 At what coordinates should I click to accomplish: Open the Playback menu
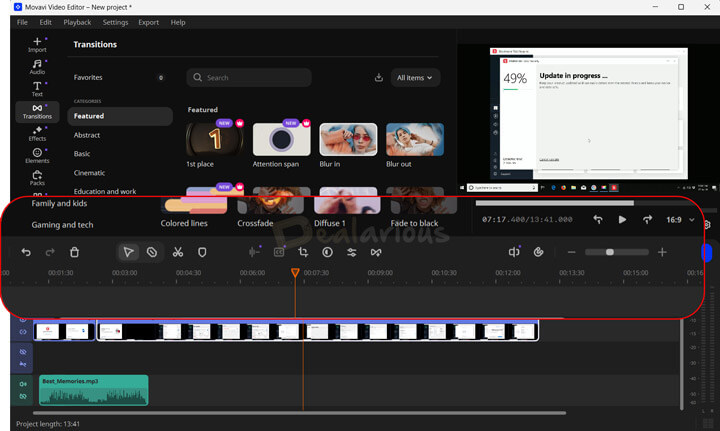point(77,22)
